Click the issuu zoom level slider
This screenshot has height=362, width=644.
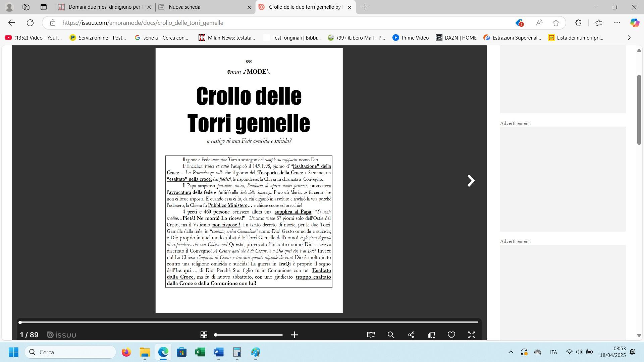point(249,335)
